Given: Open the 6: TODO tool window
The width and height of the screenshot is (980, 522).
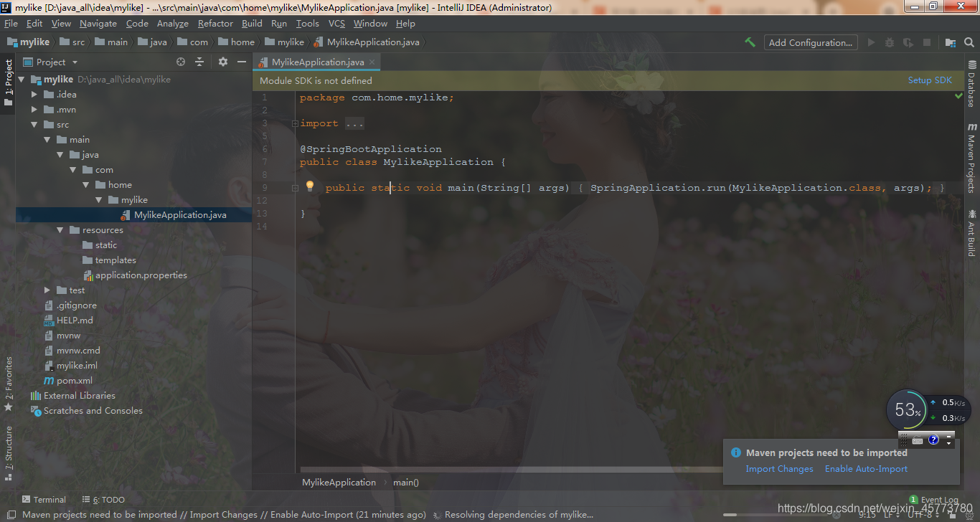Looking at the screenshot, I should [x=103, y=499].
